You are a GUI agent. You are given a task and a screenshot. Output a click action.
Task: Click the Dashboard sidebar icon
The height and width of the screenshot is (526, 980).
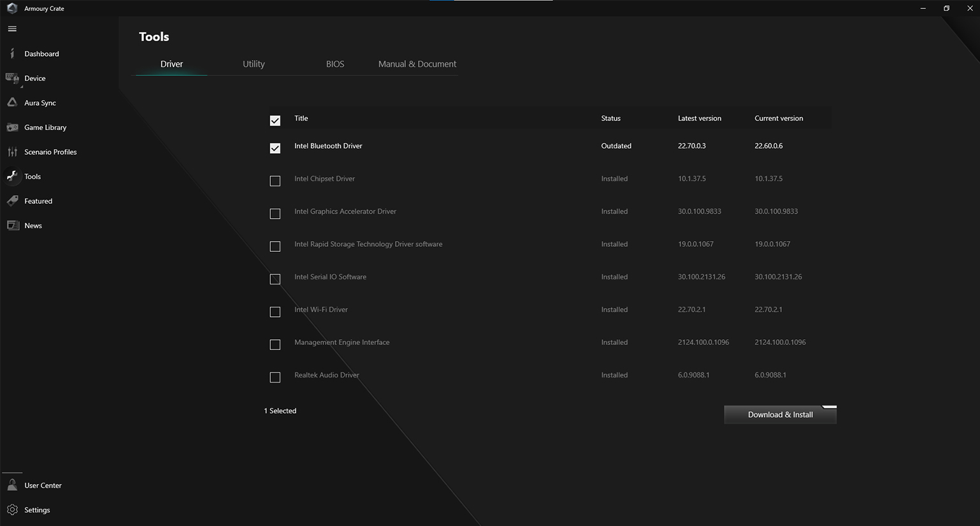12,54
